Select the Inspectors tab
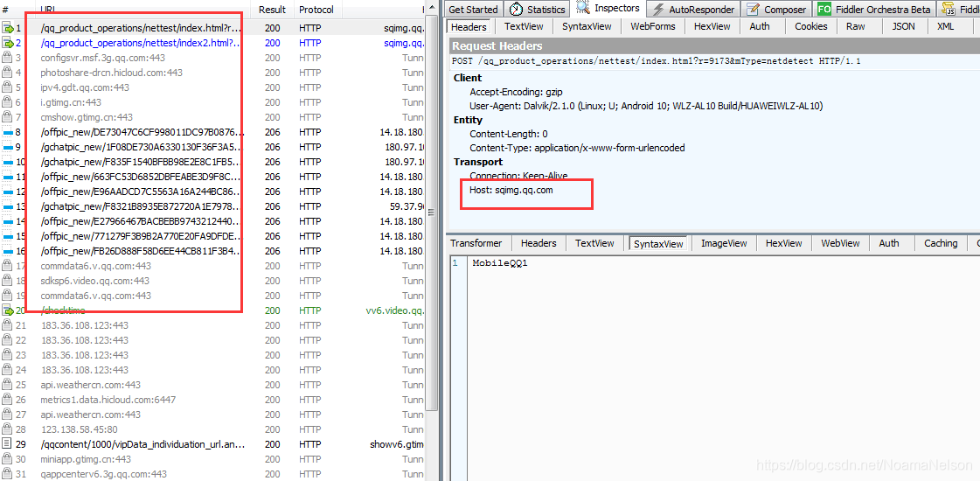Viewport: 980px width, 481px height. click(608, 8)
